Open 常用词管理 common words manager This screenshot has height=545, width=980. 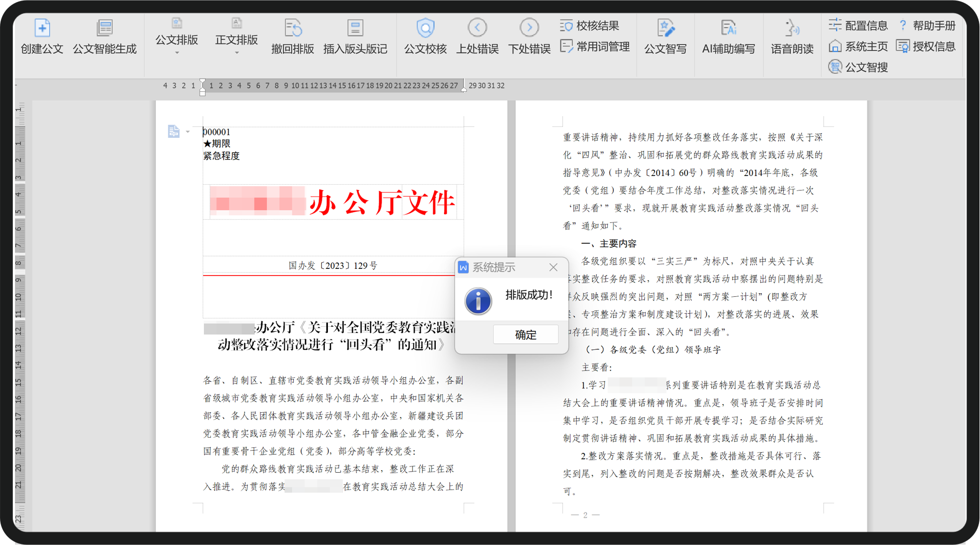[x=595, y=46]
